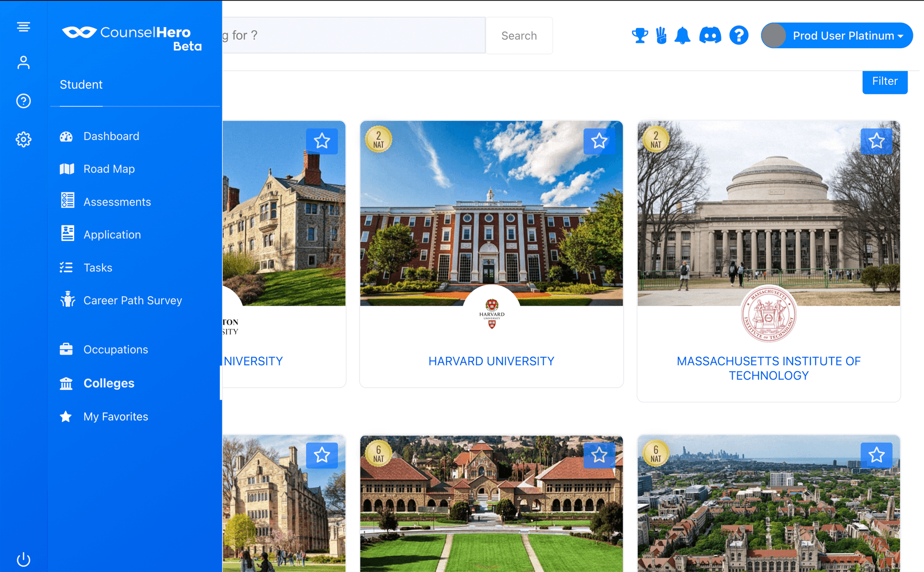Image resolution: width=924 pixels, height=572 pixels.
Task: Click the Assessments checklist icon
Action: [67, 200]
